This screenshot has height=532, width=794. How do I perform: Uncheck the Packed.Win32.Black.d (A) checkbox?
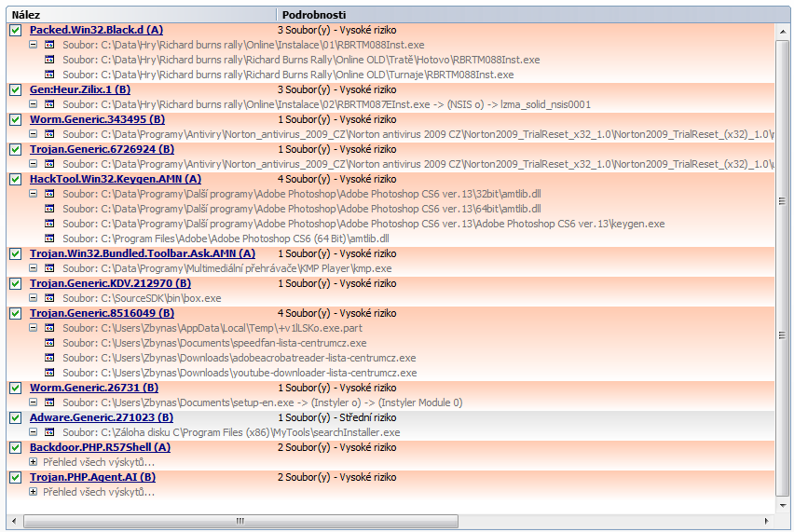point(15,31)
